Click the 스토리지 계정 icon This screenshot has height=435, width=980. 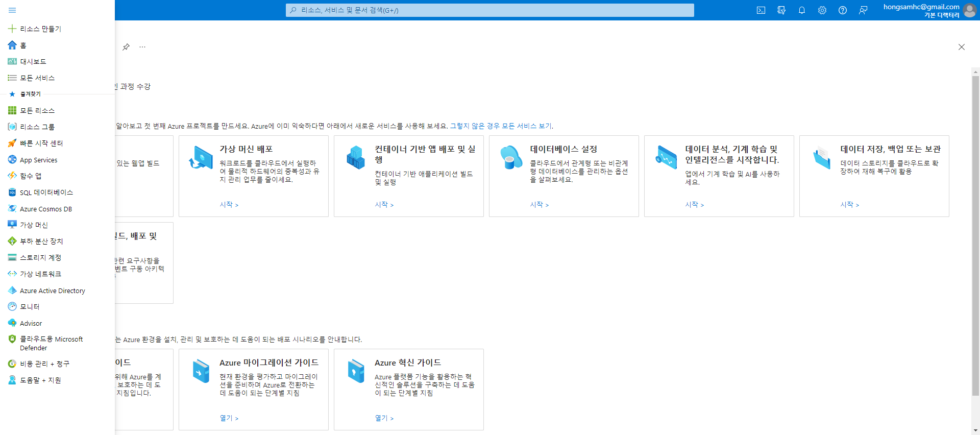click(12, 257)
